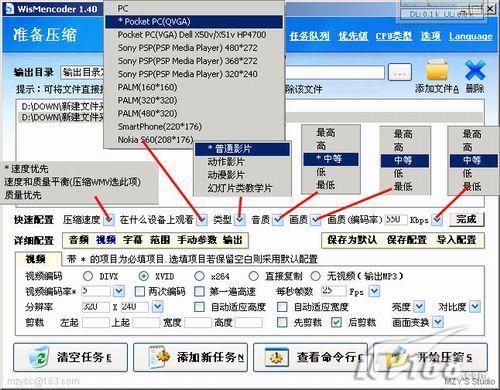Click 保存为默认 button
The height and width of the screenshot is (390, 500).
click(352, 240)
